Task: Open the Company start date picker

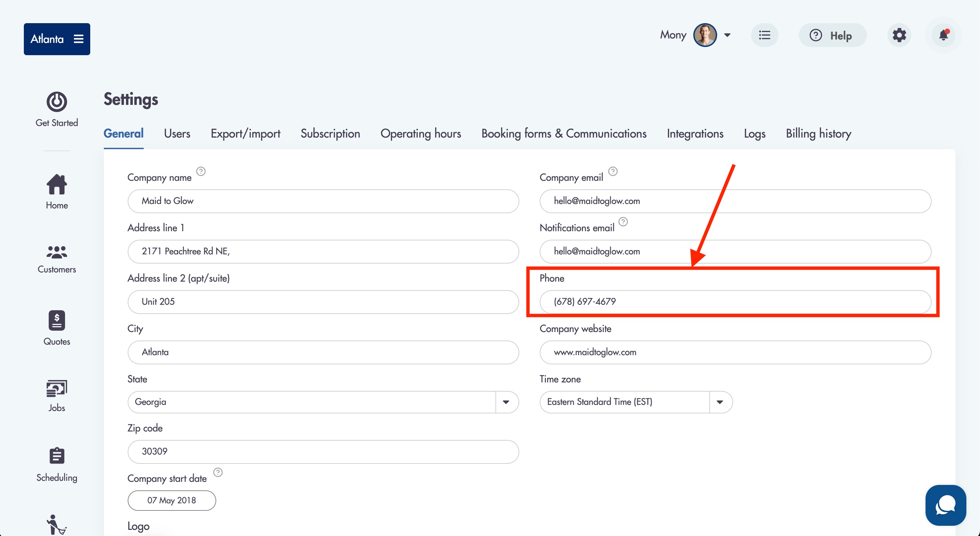Action: tap(172, 500)
